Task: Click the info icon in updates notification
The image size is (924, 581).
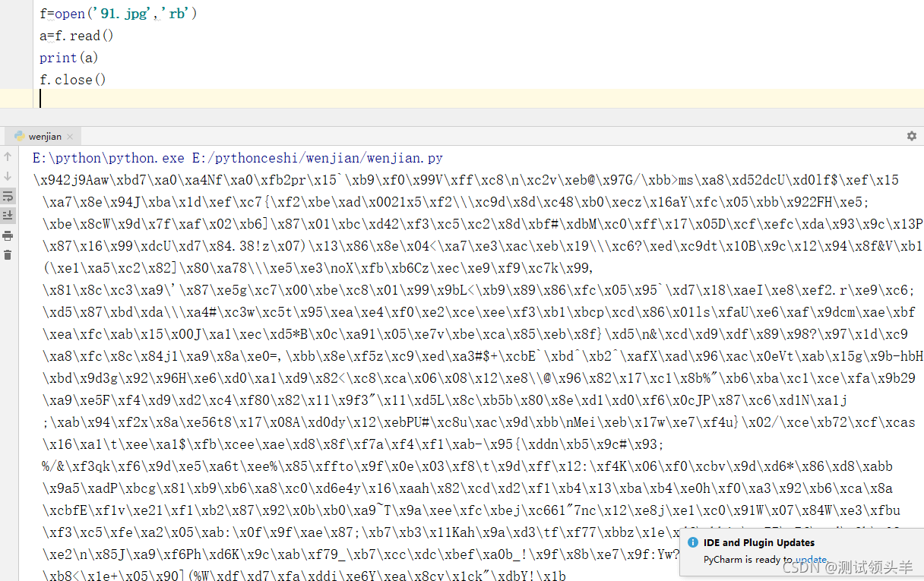Action: click(692, 543)
